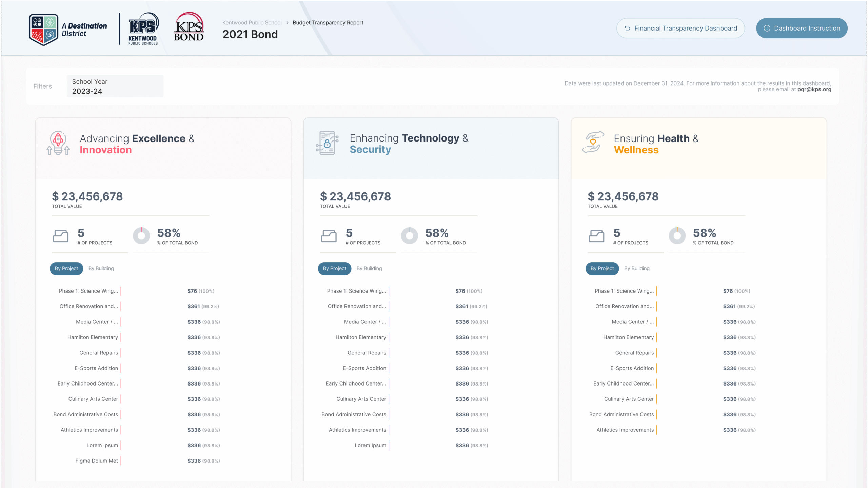Click the KPS Bond logo

click(189, 27)
